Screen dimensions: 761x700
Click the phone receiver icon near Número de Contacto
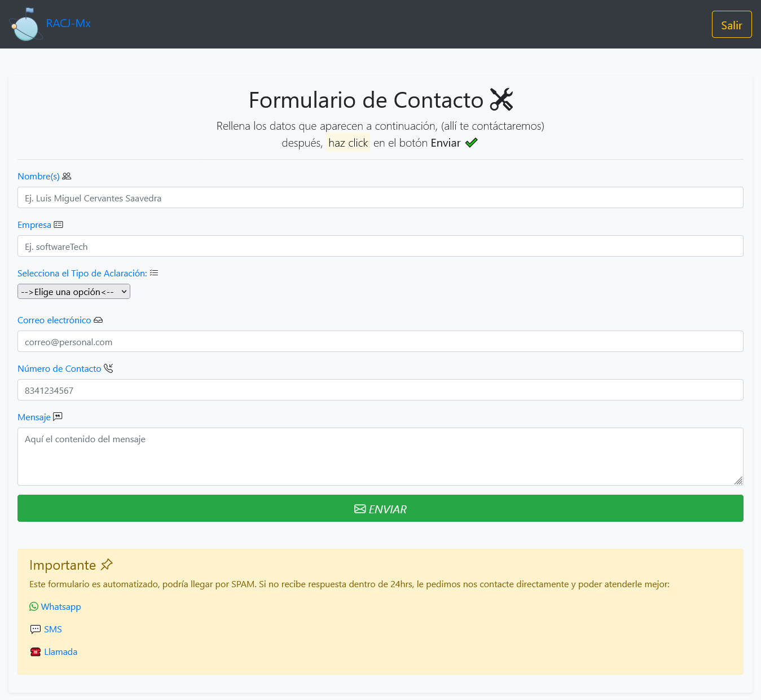pos(109,368)
